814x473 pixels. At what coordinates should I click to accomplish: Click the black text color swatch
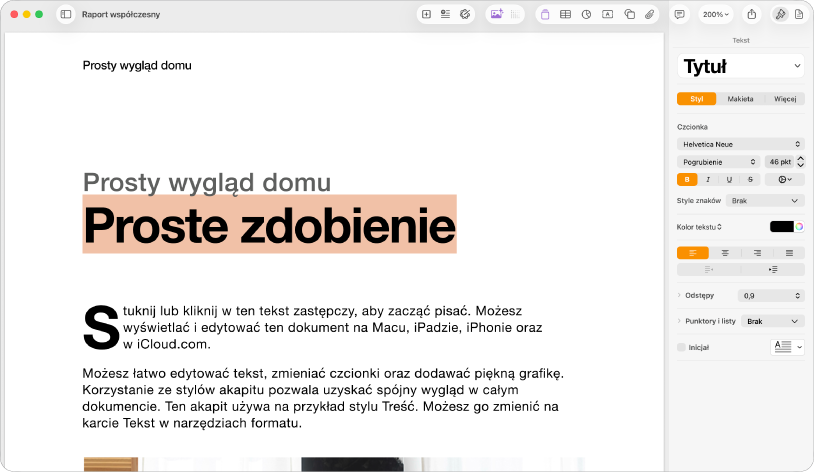coord(781,226)
